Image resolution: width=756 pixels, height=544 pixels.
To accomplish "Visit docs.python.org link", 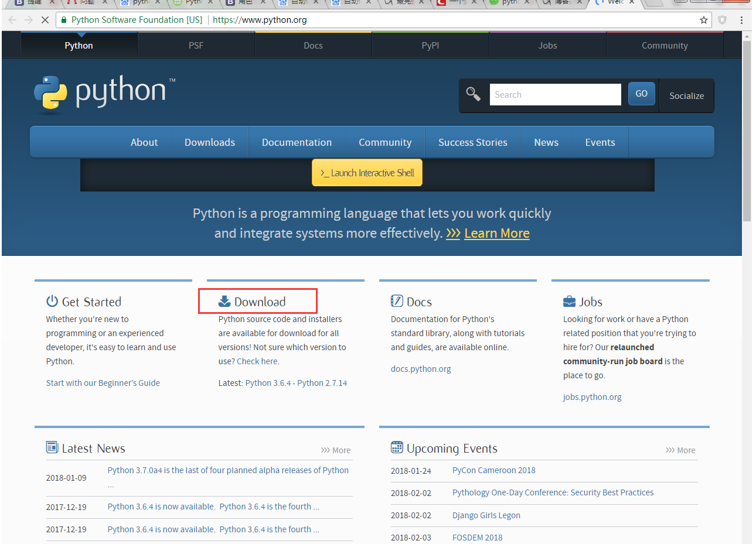I will coord(421,369).
